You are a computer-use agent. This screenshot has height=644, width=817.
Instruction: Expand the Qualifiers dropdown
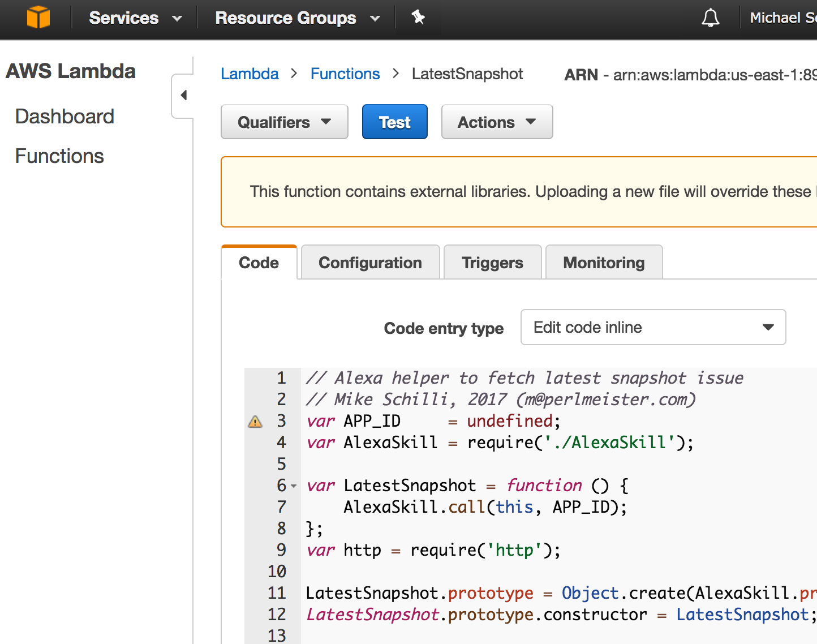285,122
